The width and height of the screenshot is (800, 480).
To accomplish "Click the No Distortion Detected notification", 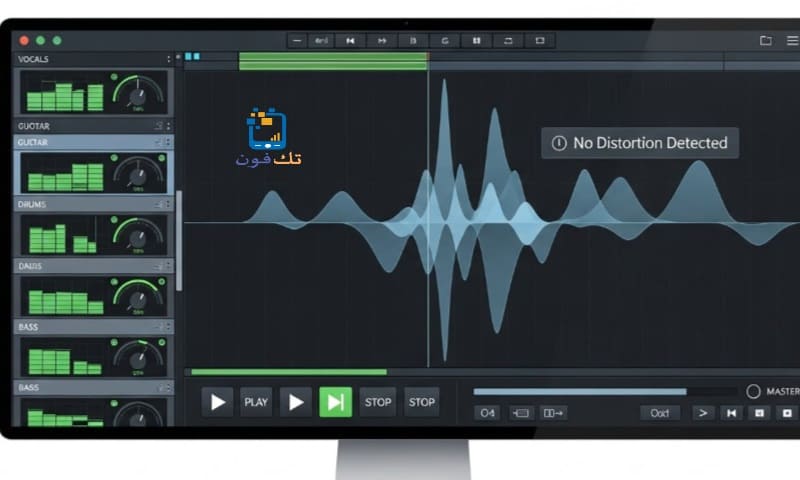I will (640, 143).
